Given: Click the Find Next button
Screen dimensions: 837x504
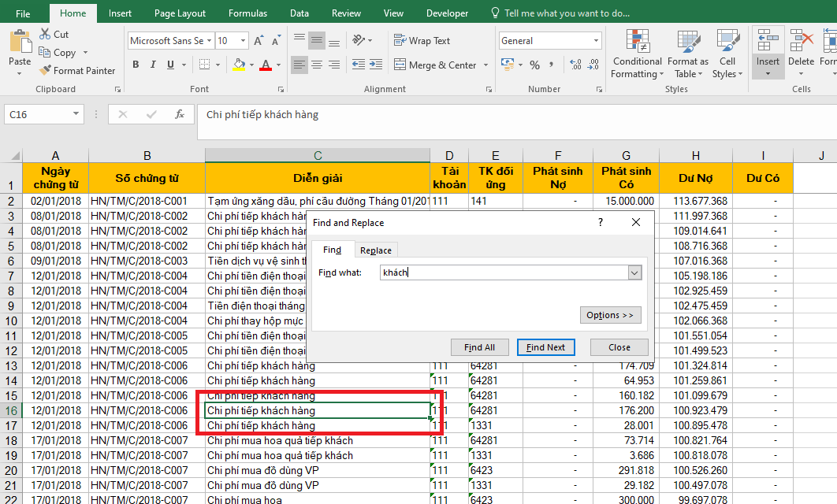Looking at the screenshot, I should click(545, 347).
